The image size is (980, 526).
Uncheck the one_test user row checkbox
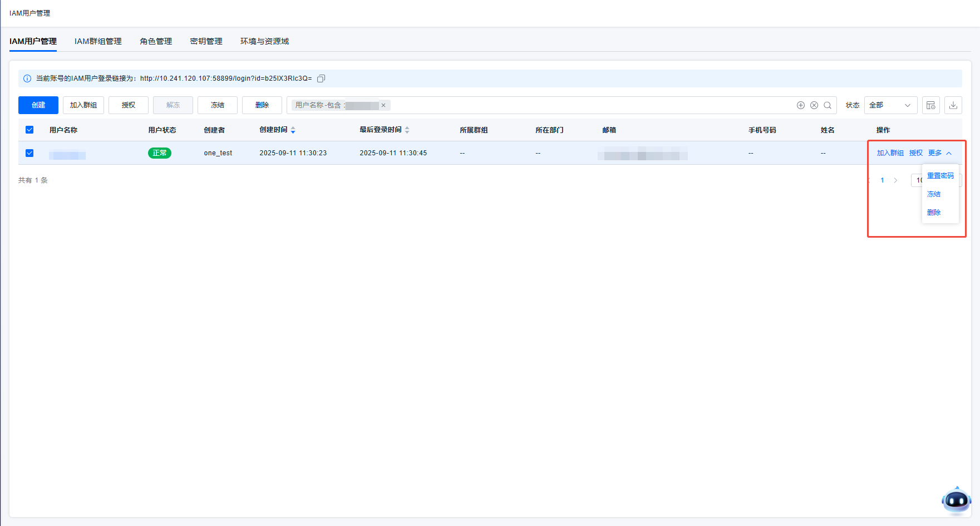tap(29, 153)
